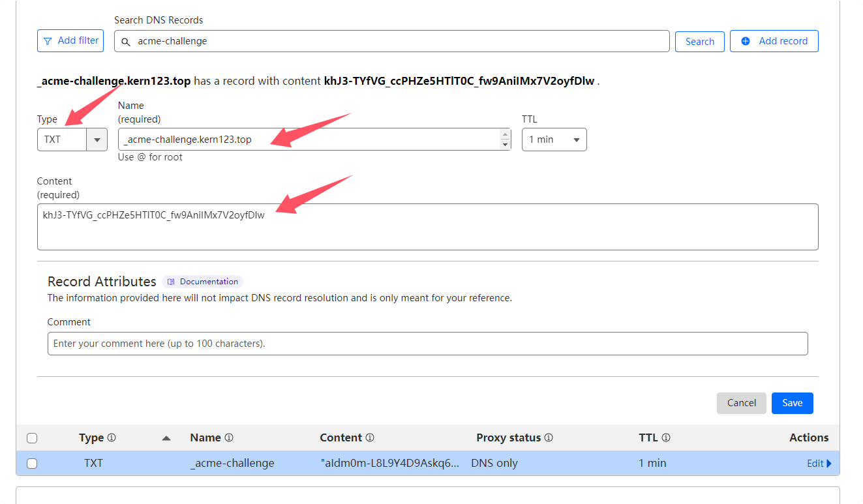Click the info icon next to Type header

point(112,438)
